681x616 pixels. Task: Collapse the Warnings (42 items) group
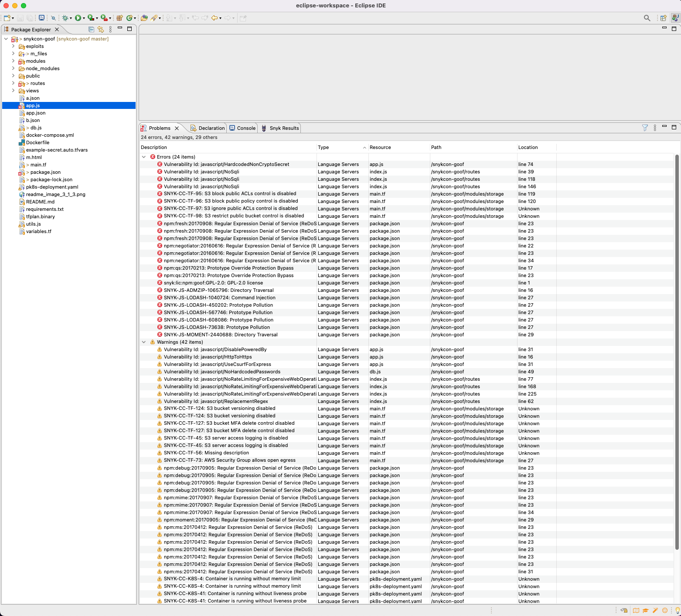144,342
